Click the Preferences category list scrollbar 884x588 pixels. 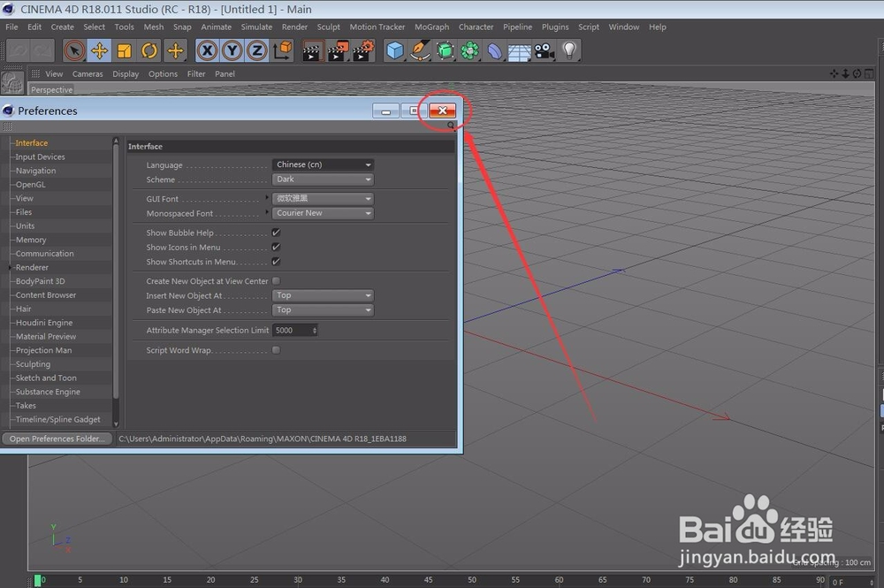(x=116, y=271)
